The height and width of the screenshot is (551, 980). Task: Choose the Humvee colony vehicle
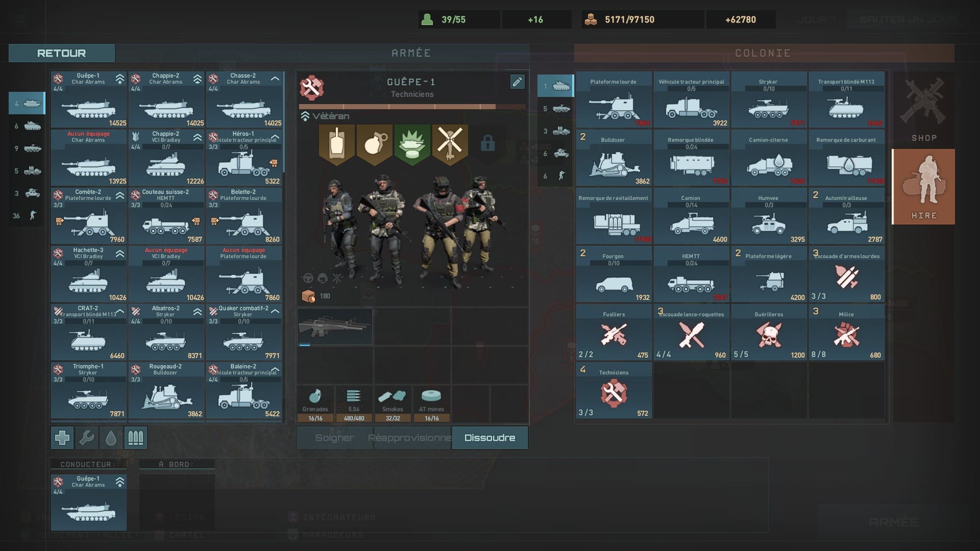(769, 216)
